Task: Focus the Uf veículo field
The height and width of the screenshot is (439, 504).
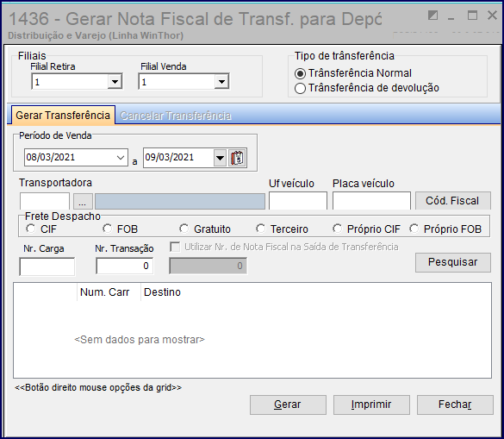Action: (x=298, y=201)
